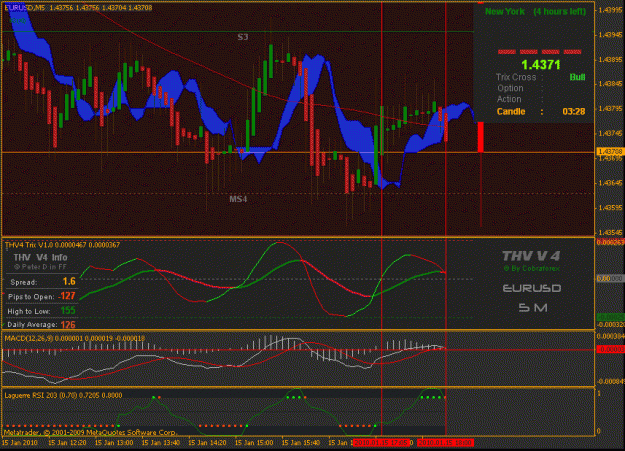Click the 1.43545 price axis label
The width and height of the screenshot is (625, 451).
[x=611, y=232]
